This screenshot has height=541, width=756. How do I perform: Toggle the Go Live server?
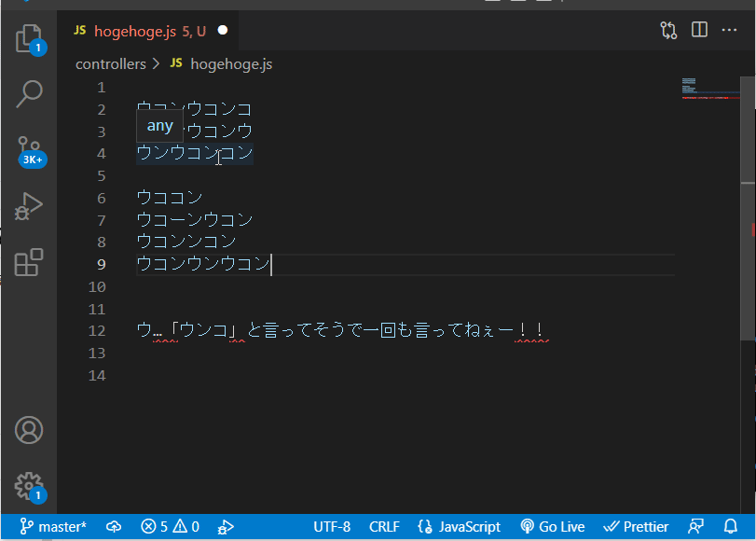552,527
